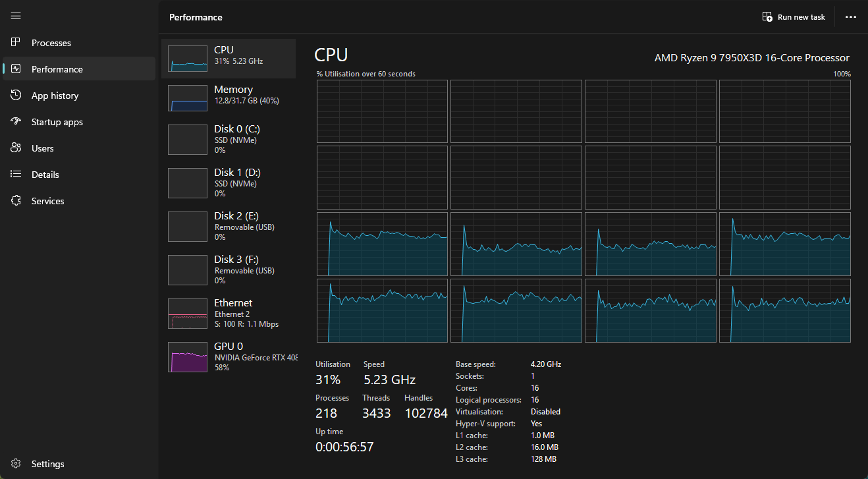Select the Memory usage graph entry
The height and width of the screenshot is (479, 868).
point(229,98)
